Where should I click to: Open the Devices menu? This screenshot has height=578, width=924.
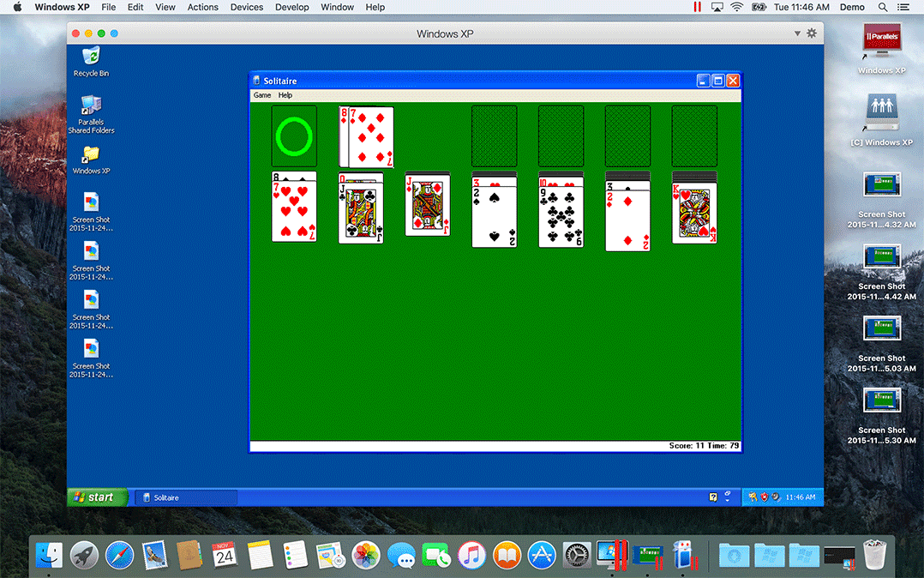[246, 7]
